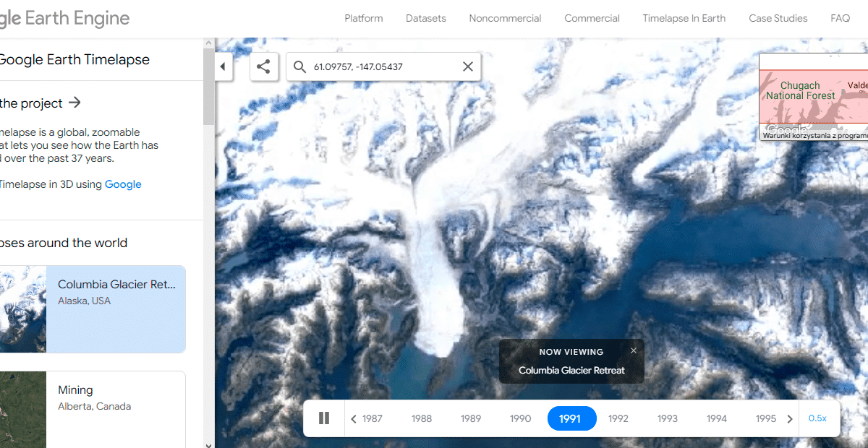
Task: Go to Timelapse In Earth tab
Action: (684, 18)
